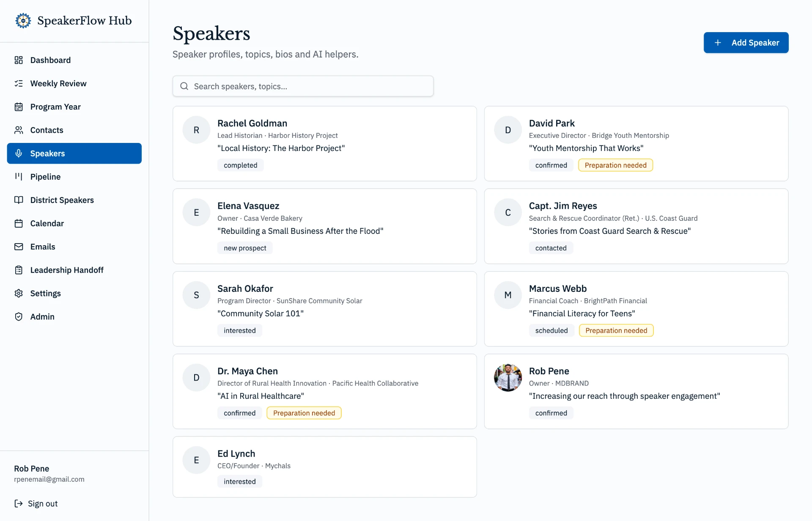Click the "AI in Rural Healthcare" topic
Image resolution: width=812 pixels, height=521 pixels.
point(261,396)
